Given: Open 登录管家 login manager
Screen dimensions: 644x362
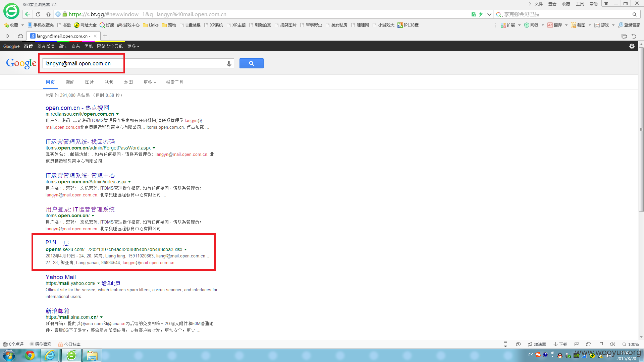Looking at the screenshot, I should pos(629,25).
